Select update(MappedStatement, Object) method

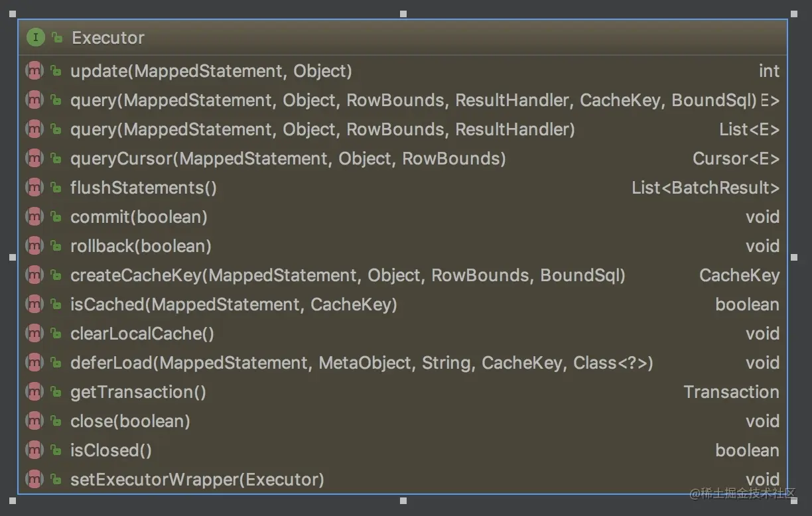pyautogui.click(x=211, y=71)
